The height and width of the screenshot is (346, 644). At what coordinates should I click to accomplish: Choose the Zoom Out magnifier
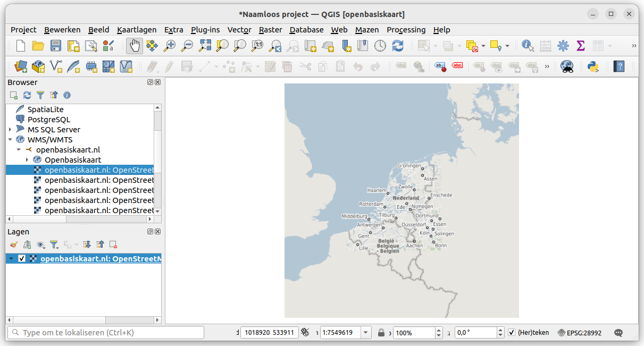click(187, 46)
